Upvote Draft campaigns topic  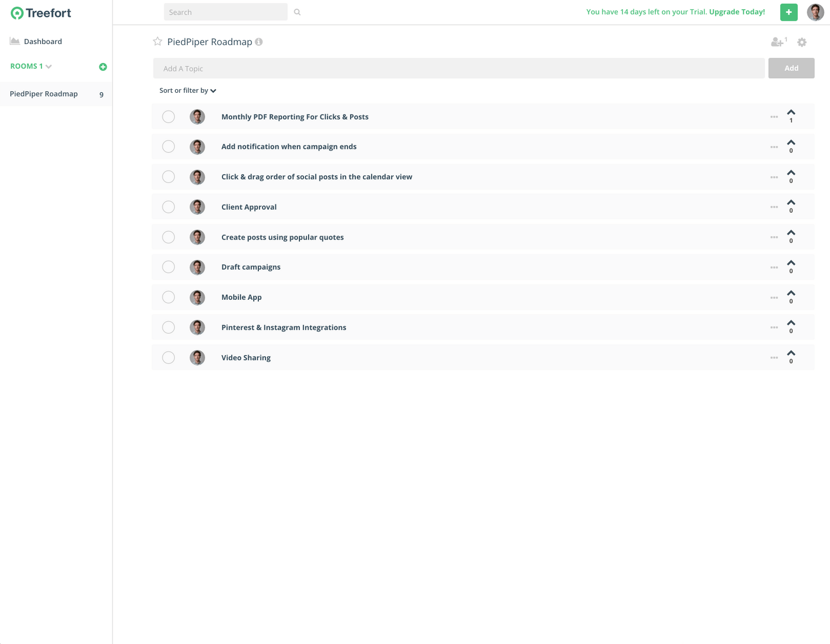click(x=791, y=263)
